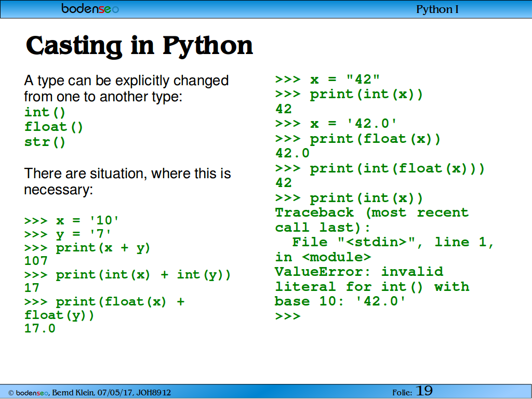Click the green 'str()' code line
The width and height of the screenshot is (532, 399).
pos(45,142)
